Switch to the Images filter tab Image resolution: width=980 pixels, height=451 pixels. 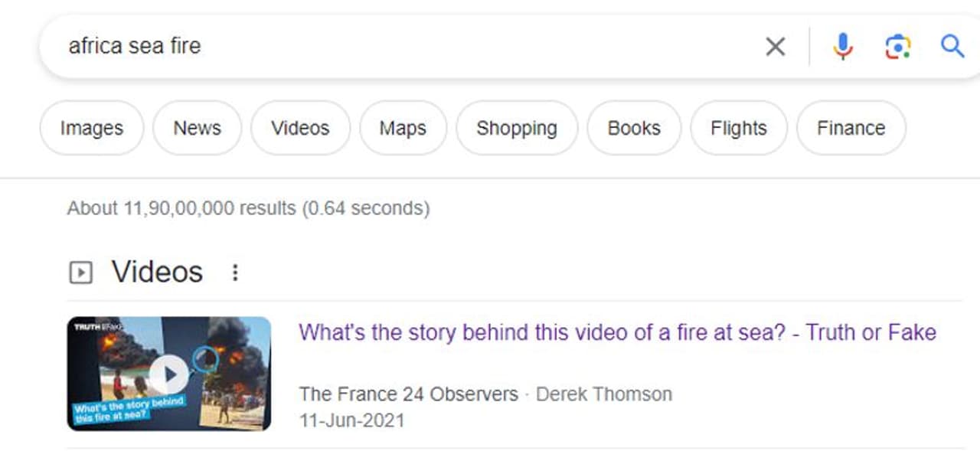click(x=91, y=128)
